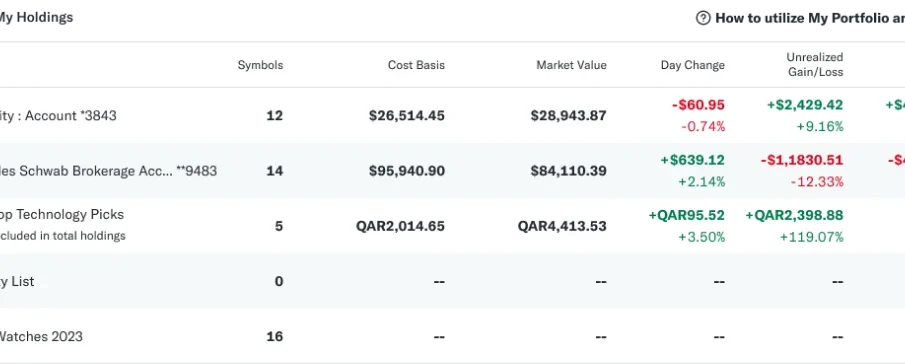This screenshot has height=364, width=905.
Task: Sort by Unrealized Gain/Loss column header
Action: [x=814, y=65]
